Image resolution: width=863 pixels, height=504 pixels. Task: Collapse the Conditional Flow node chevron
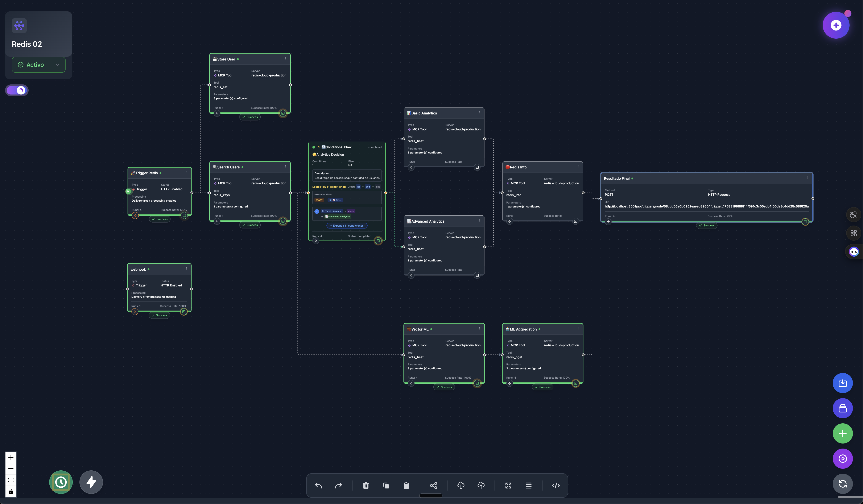coord(318,147)
